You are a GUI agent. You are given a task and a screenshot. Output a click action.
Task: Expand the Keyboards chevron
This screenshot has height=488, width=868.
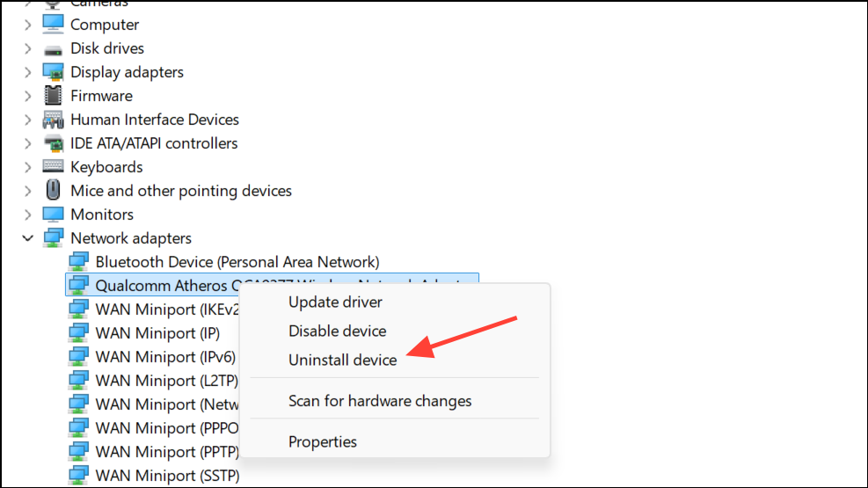[x=27, y=167]
